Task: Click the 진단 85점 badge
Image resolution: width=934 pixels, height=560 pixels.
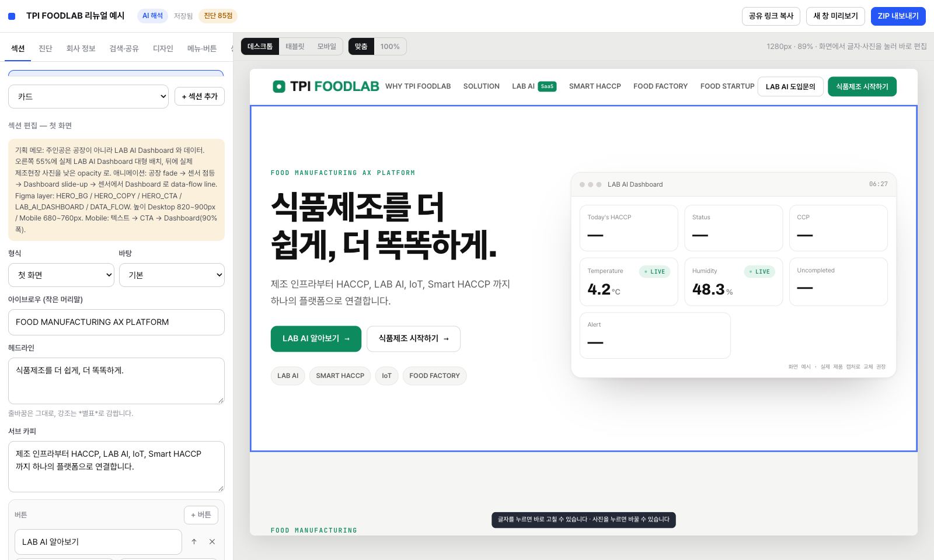Action: click(x=218, y=16)
